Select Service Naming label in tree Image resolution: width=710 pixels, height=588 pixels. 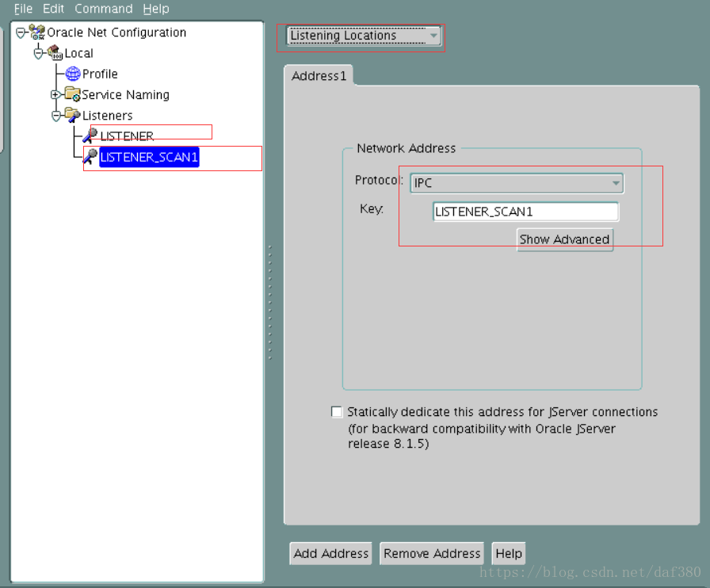click(125, 94)
